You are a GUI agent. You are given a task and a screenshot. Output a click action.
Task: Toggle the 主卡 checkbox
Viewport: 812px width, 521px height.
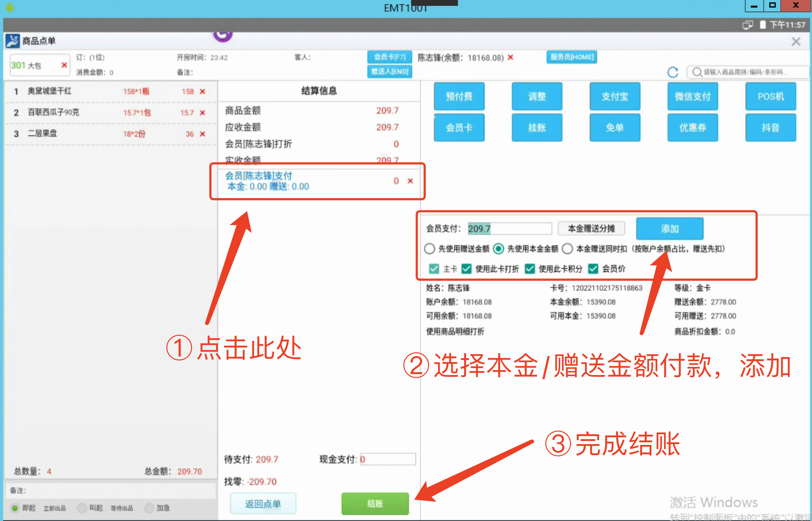pos(434,269)
